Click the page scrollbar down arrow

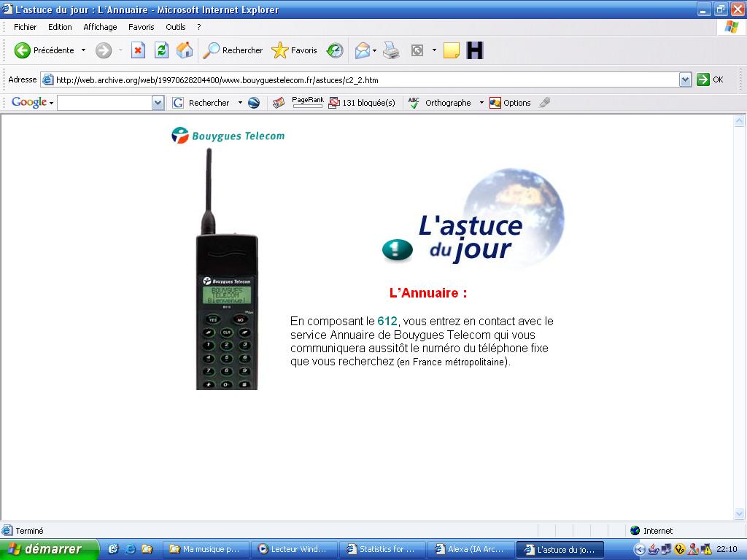(x=740, y=513)
